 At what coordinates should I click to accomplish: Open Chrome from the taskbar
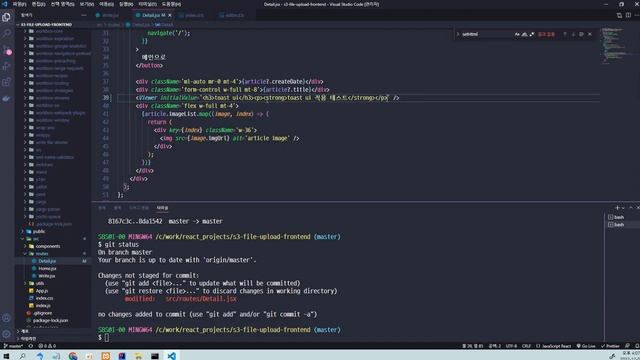pos(73,356)
